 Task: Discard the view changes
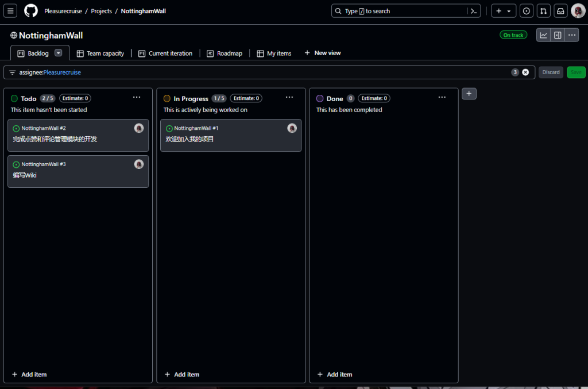click(x=551, y=72)
